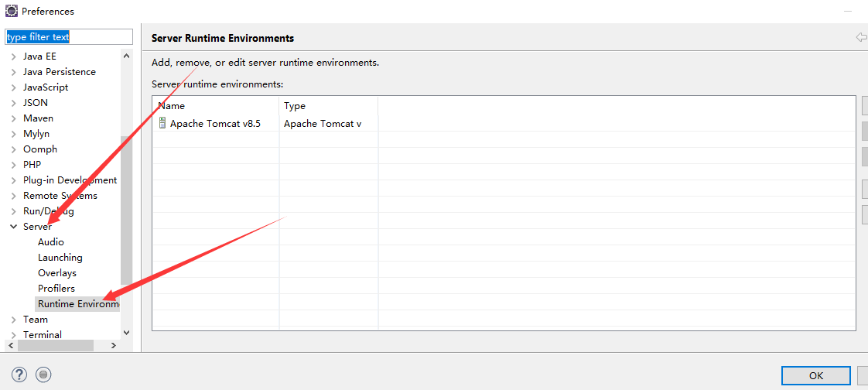Click the Apache Tomcat v8.5 server icon
Screen dimensions: 868x390
[x=162, y=123]
